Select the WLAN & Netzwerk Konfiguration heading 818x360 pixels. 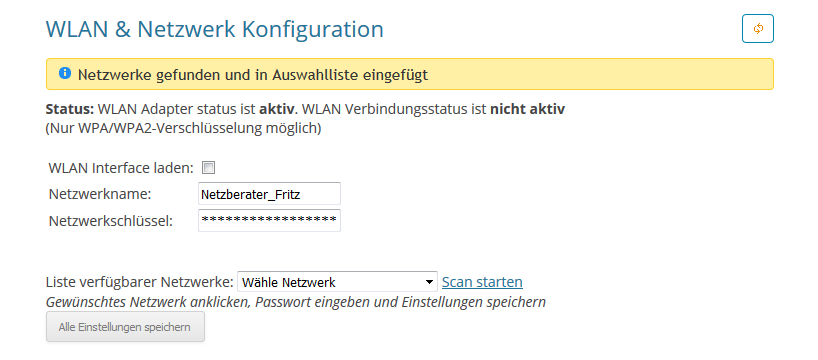[215, 29]
